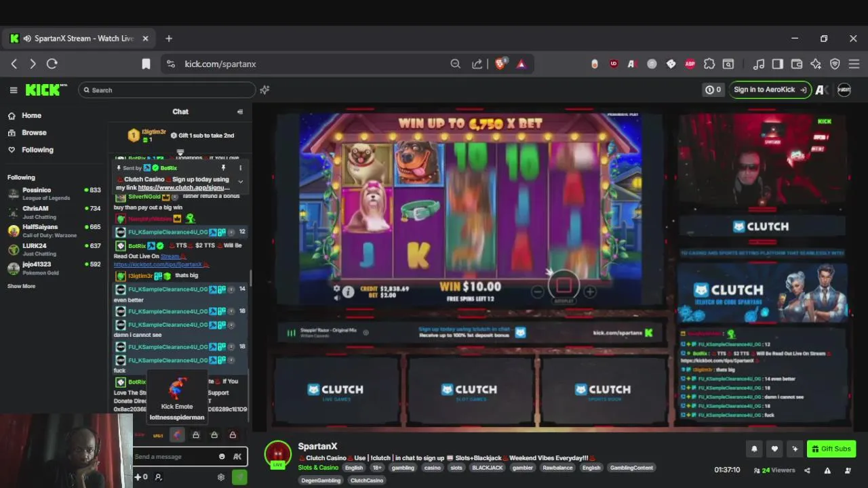Click the sparkle icon beside search
The image size is (868, 488).
(264, 89)
